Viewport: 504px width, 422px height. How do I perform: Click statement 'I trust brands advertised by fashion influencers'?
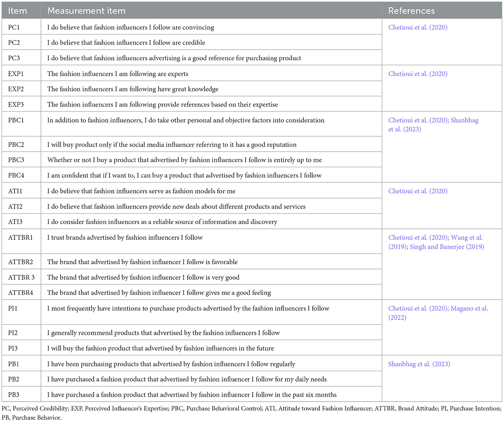(x=125, y=238)
